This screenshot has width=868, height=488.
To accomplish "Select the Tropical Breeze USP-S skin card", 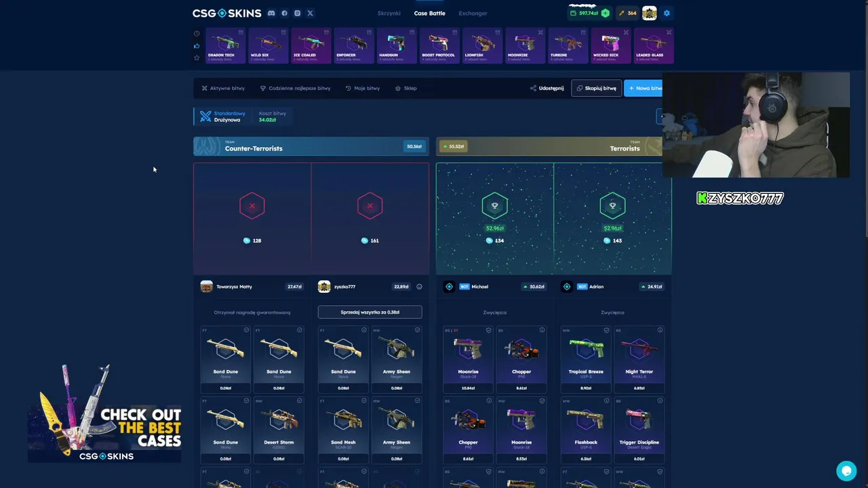I will pyautogui.click(x=586, y=359).
